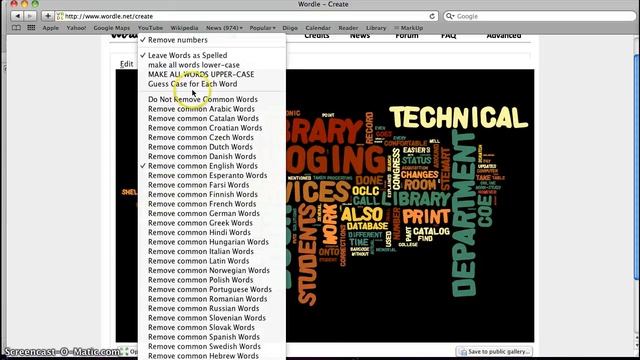
Task: Choose Remove common Farsi Words
Action: pyautogui.click(x=212, y=185)
